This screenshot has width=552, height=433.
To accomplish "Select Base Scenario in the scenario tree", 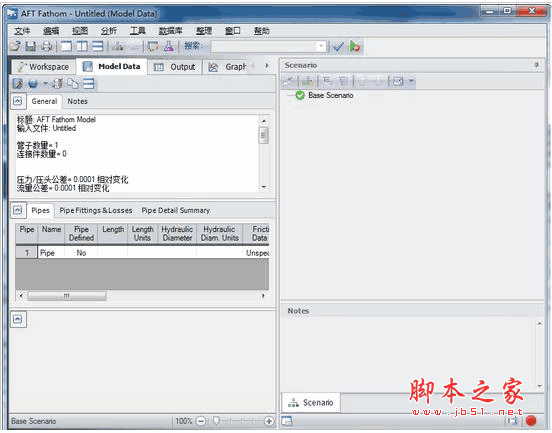I will [331, 95].
